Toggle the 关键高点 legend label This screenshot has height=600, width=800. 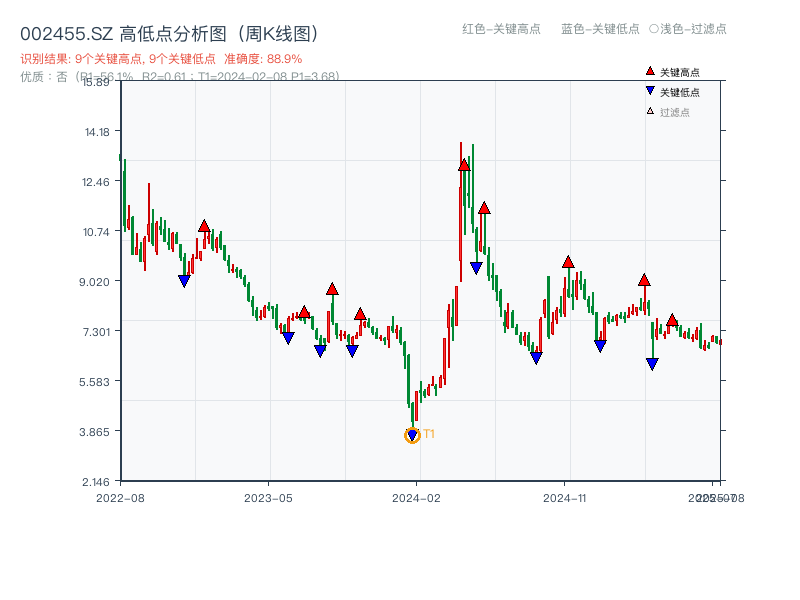[680, 72]
